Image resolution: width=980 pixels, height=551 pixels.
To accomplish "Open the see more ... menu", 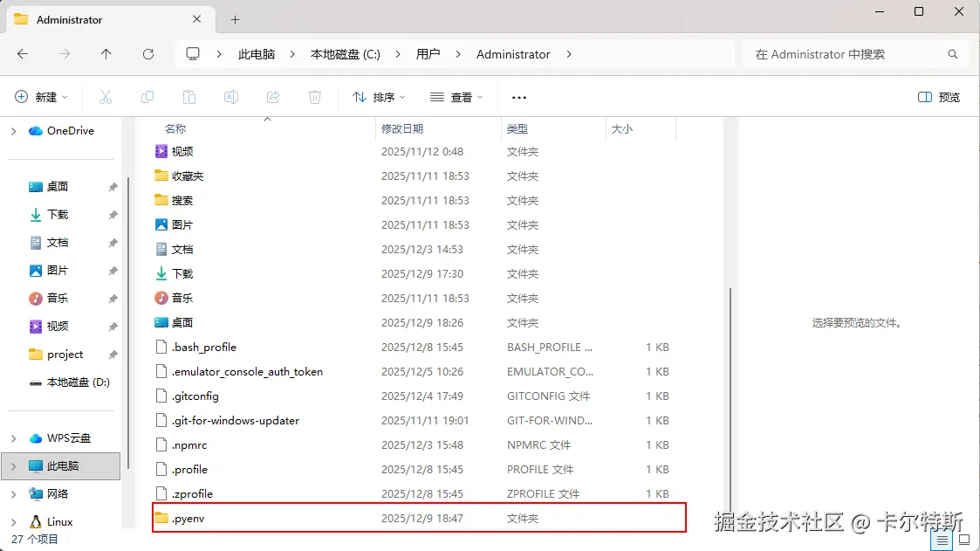I will click(519, 97).
